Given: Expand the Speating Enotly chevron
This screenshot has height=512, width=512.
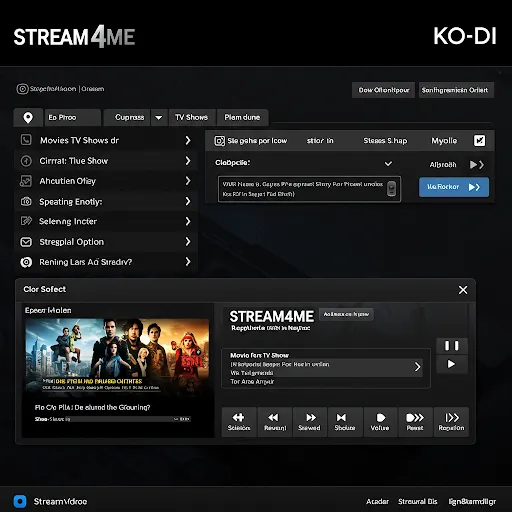Looking at the screenshot, I should coord(188,201).
